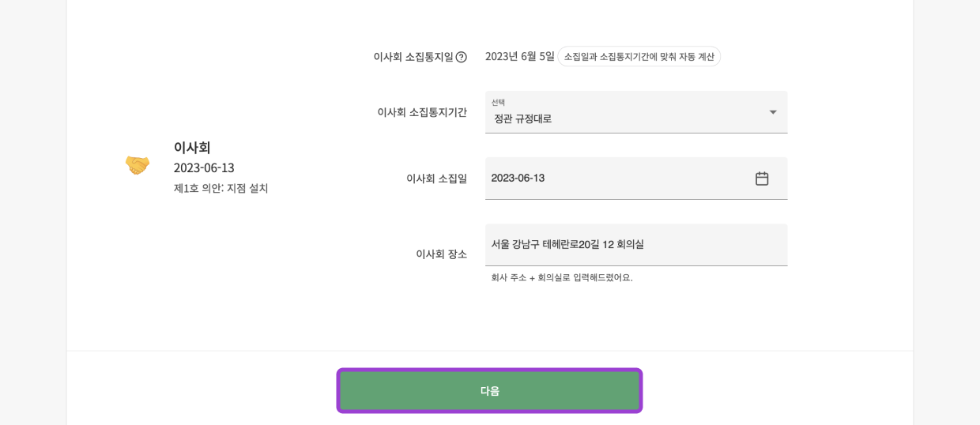Click 제1호 의안: 지점 설치 text
This screenshot has width=980, height=425.
[221, 188]
